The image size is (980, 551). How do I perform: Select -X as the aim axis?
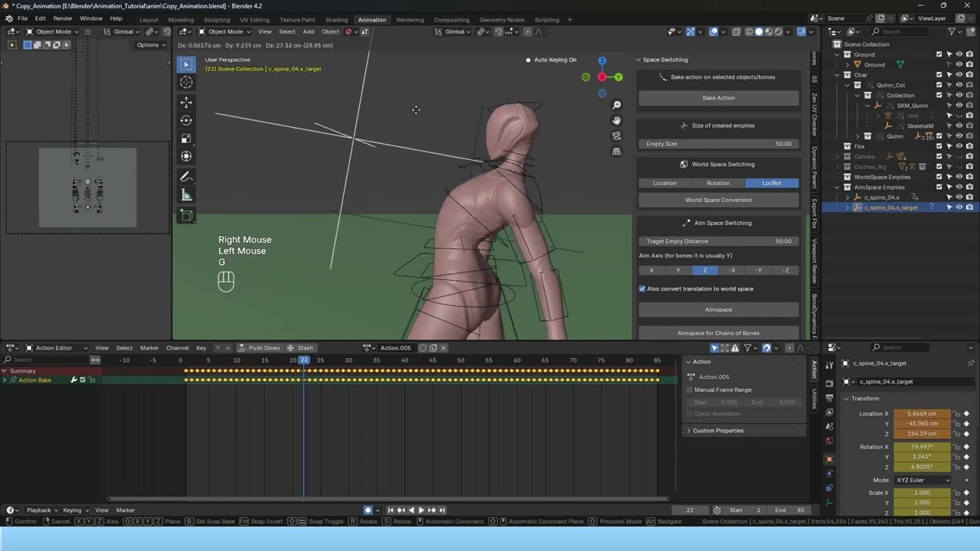coord(732,270)
